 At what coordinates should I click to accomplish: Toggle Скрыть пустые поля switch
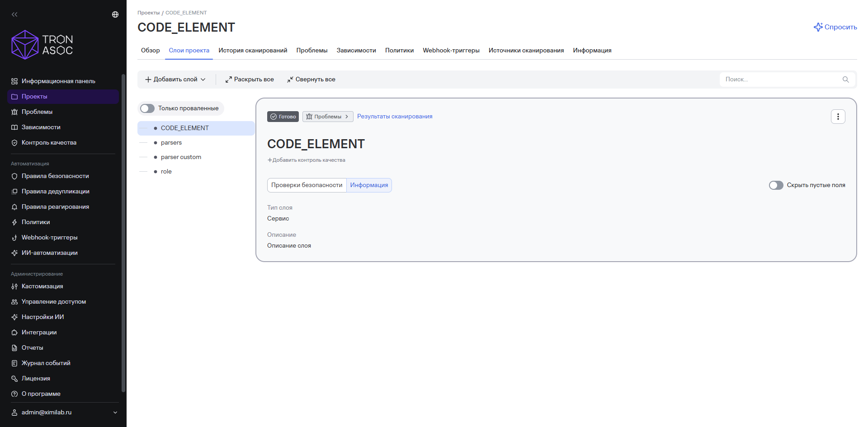coord(776,185)
